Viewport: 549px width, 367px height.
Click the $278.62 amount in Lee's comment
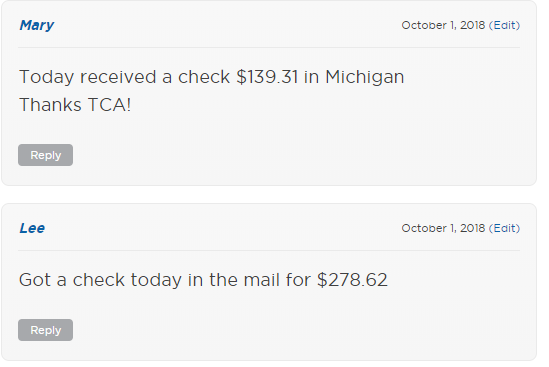click(x=352, y=280)
